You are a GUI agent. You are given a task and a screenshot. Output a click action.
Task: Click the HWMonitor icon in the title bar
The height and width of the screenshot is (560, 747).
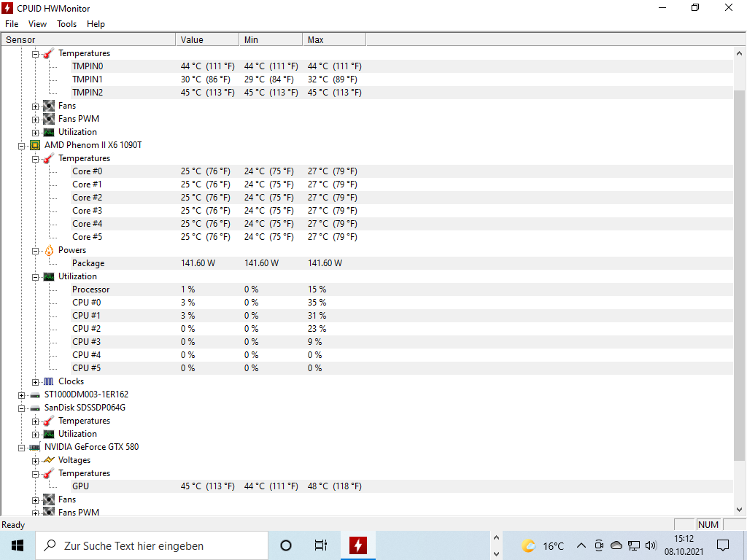click(7, 8)
